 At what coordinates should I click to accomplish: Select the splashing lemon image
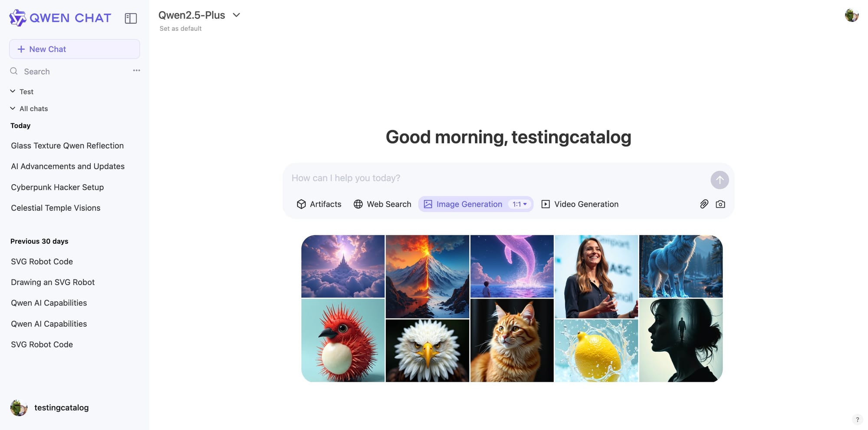[596, 351]
